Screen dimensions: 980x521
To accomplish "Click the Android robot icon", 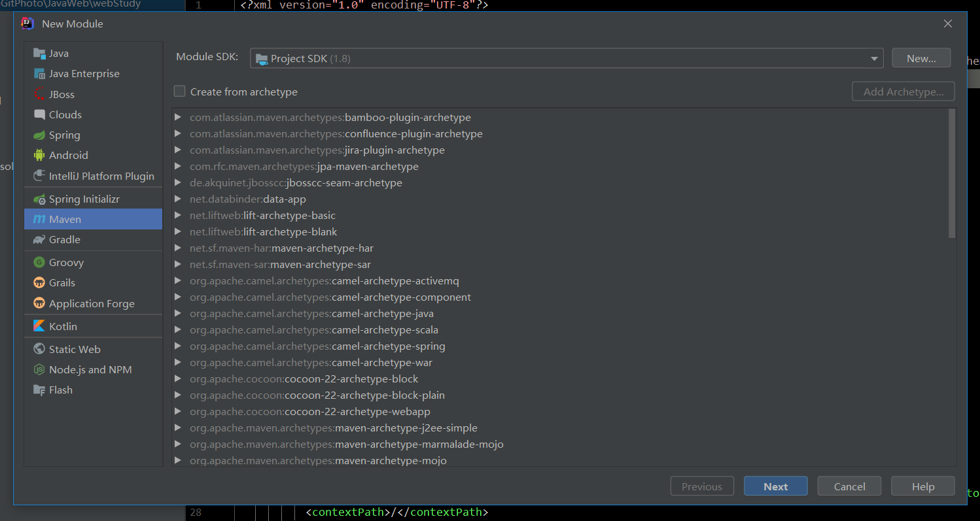I will [x=39, y=155].
